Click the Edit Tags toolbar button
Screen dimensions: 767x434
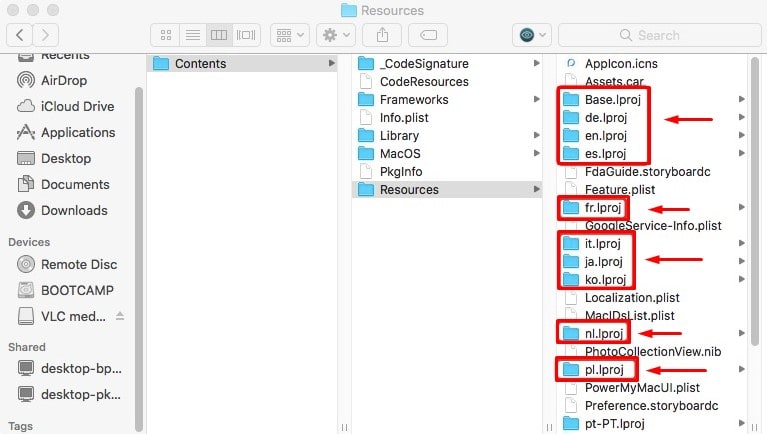pyautogui.click(x=428, y=35)
